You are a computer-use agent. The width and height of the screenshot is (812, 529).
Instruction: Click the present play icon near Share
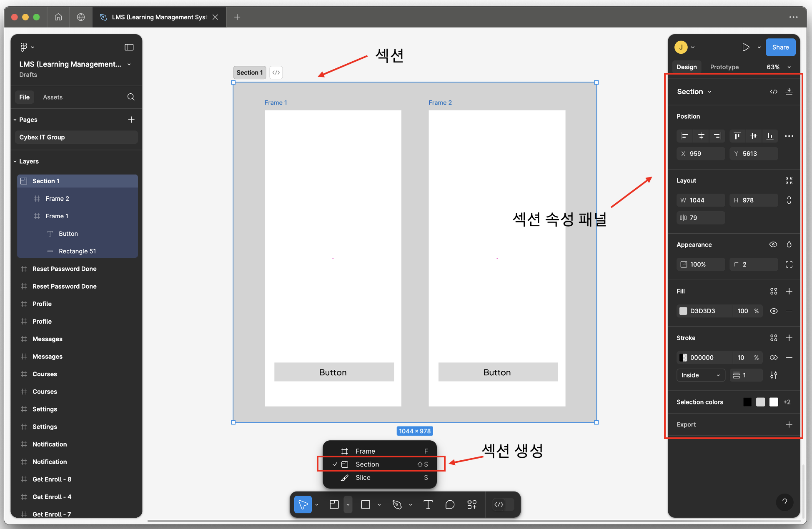pyautogui.click(x=746, y=47)
